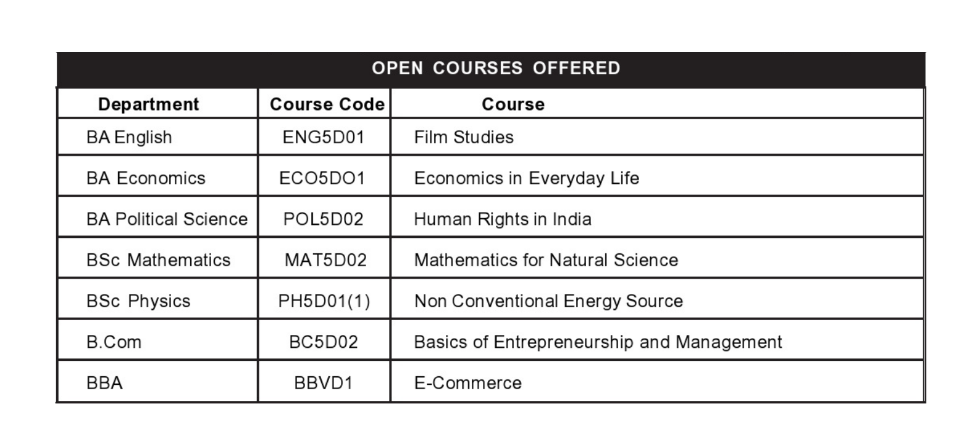
Task: Select the BSc Mathematics department cell
Action: click(x=158, y=260)
